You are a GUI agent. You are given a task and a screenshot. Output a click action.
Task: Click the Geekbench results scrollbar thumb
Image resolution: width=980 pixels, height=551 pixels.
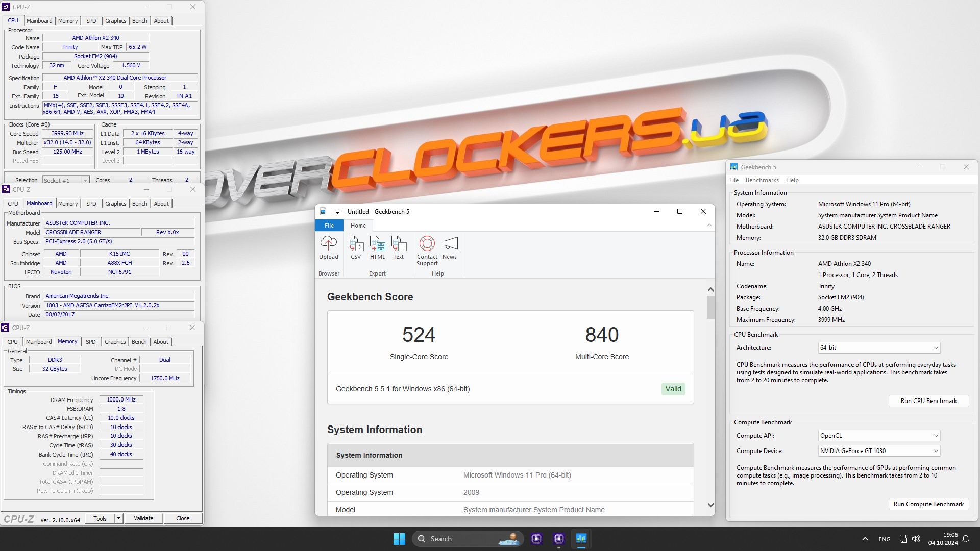tap(710, 308)
